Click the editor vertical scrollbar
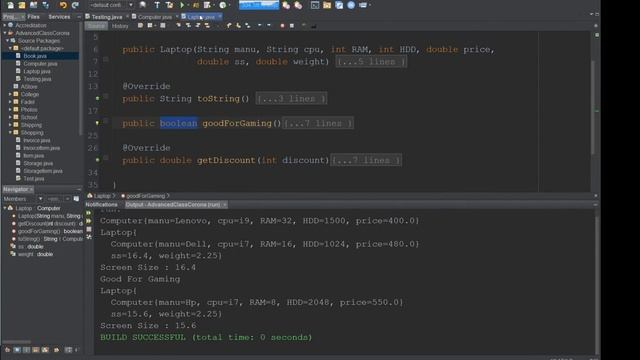The height and width of the screenshot is (360, 640). [594, 107]
